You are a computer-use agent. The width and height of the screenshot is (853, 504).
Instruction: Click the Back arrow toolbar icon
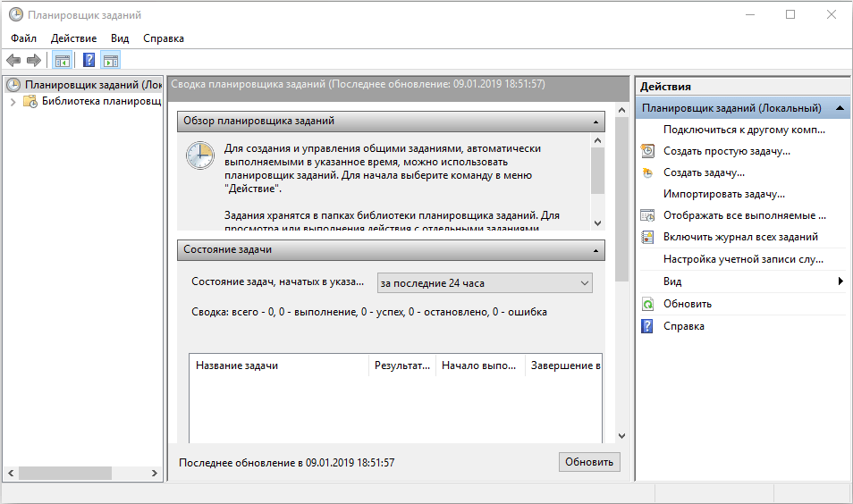[x=13, y=61]
